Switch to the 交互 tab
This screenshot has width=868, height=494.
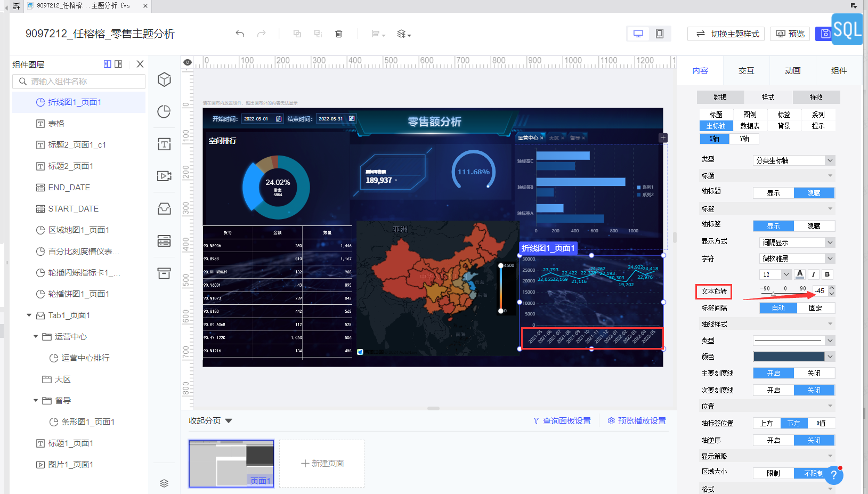coord(746,70)
